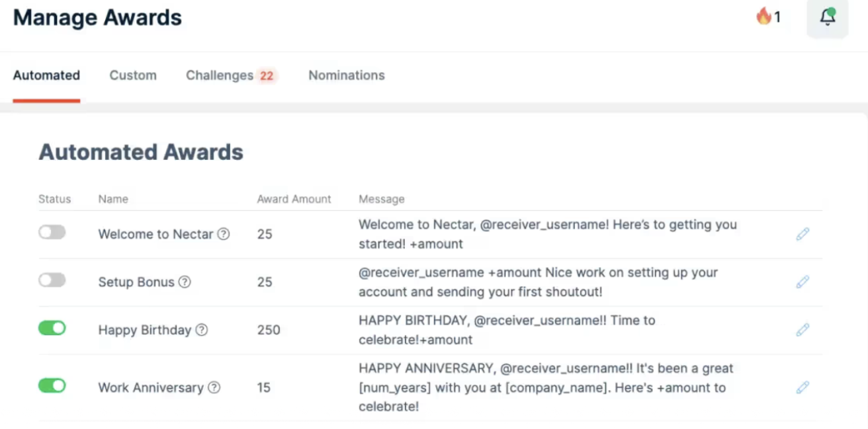Disable the Happy Birthday award
This screenshot has width=868, height=429.
coord(52,328)
